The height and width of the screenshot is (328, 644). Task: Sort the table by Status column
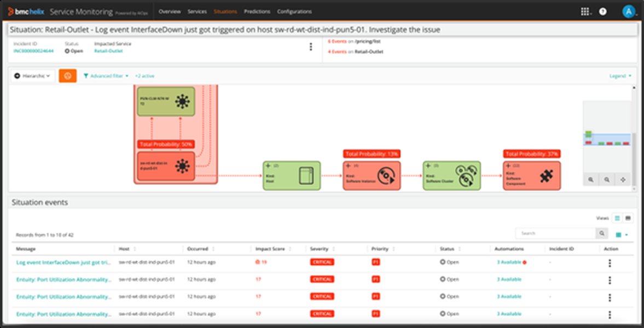(x=459, y=249)
